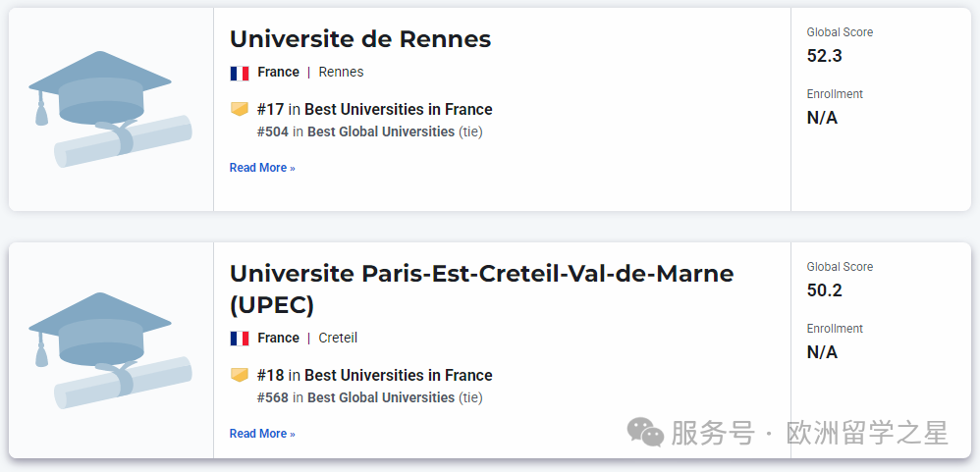Click the graduation cap image for Universite de Rennes

[110, 108]
